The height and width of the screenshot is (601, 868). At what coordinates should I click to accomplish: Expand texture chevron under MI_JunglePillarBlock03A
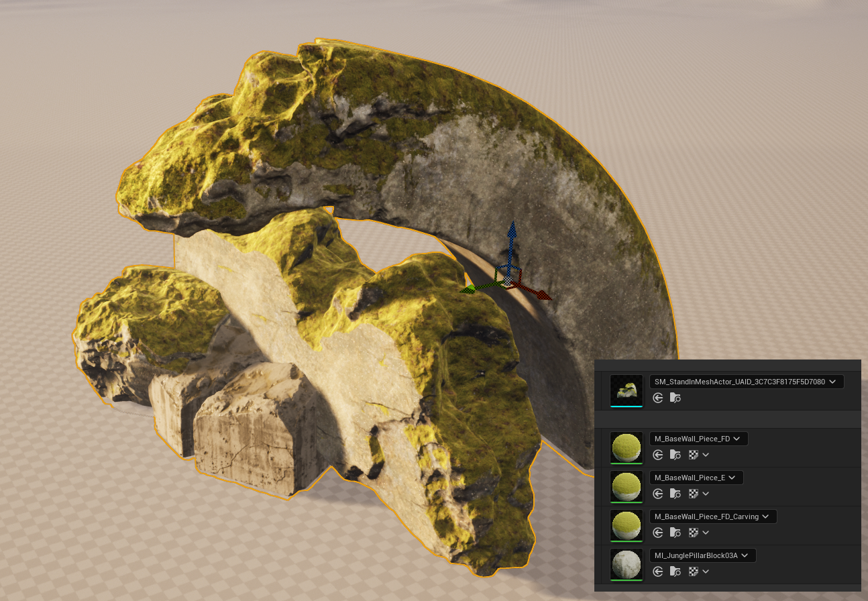coord(706,571)
